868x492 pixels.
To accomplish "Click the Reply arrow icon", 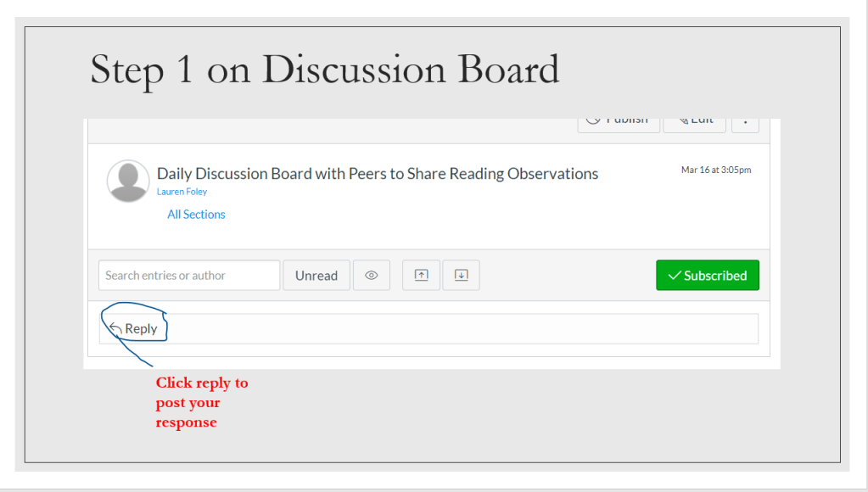I will [116, 328].
